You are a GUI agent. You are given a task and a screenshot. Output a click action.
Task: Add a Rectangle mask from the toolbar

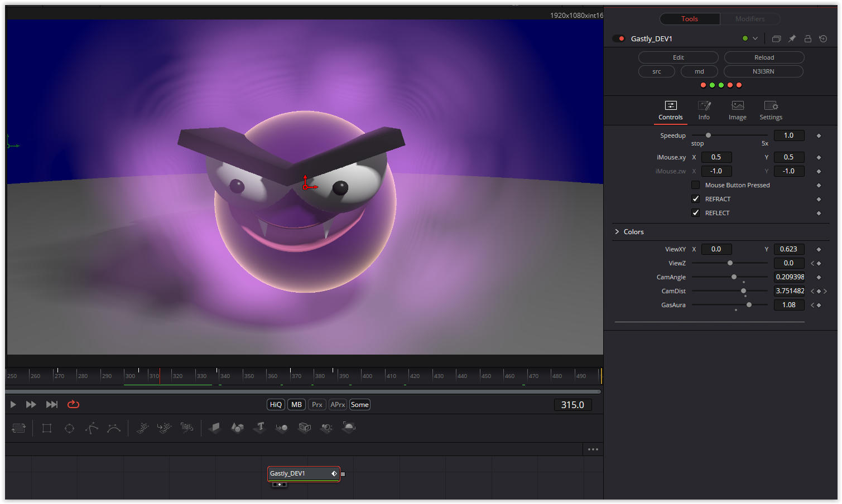point(47,428)
